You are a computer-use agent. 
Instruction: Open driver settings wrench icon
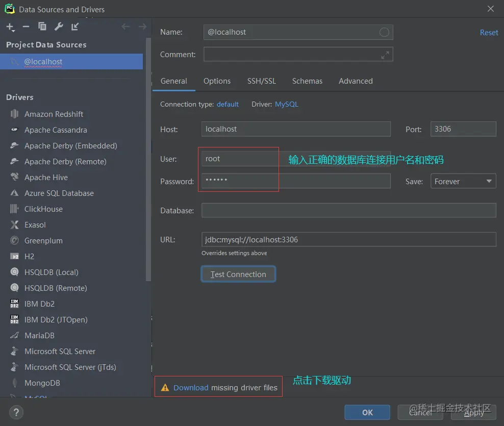coord(59,27)
